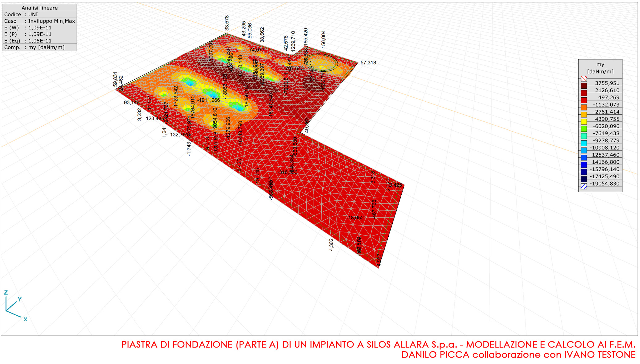Select the legend value 2126,610
This screenshot has width=640, height=364.
[x=607, y=91]
